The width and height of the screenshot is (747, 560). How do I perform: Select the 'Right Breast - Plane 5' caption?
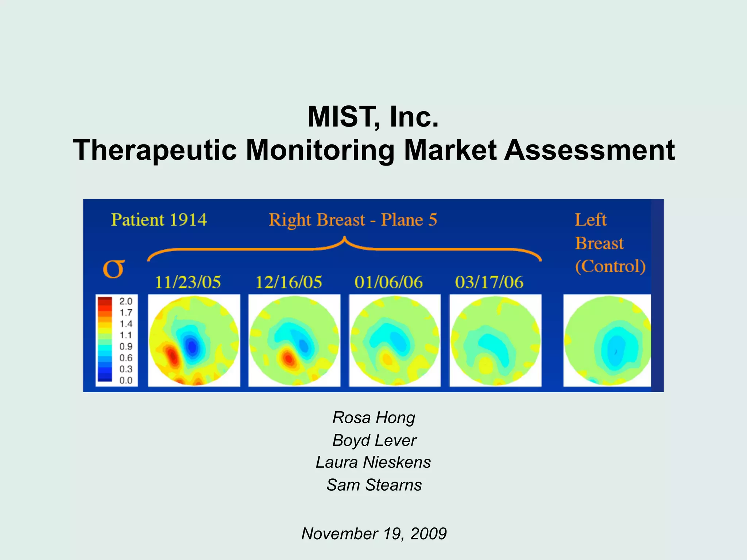[x=353, y=220]
